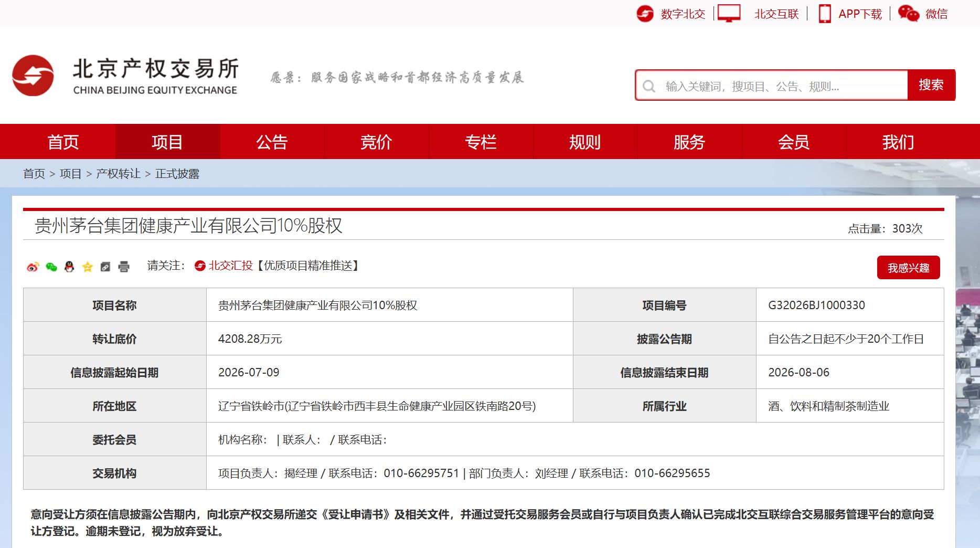
Task: Print page using the printer icon
Action: pyautogui.click(x=124, y=267)
